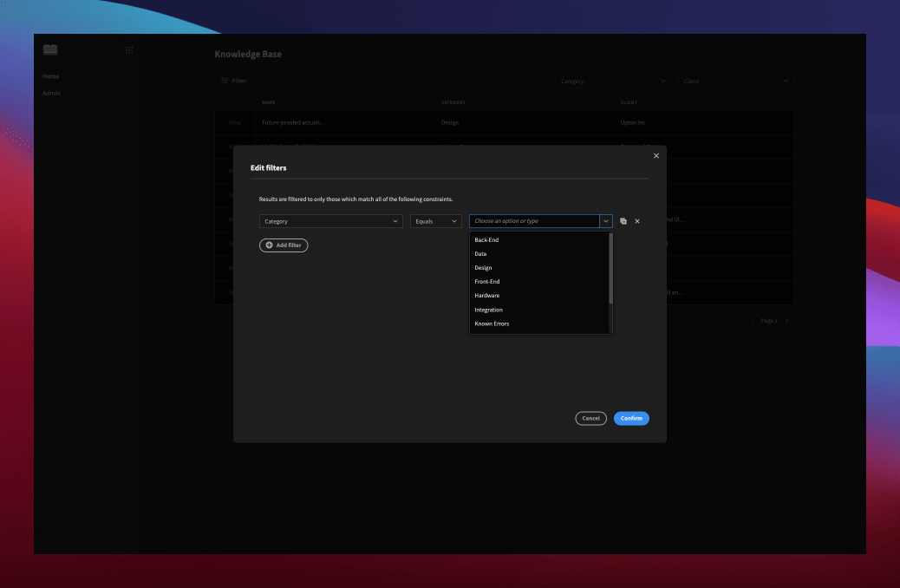Open the app grid icon in sidebar
The height and width of the screenshot is (588, 900).
[129, 50]
